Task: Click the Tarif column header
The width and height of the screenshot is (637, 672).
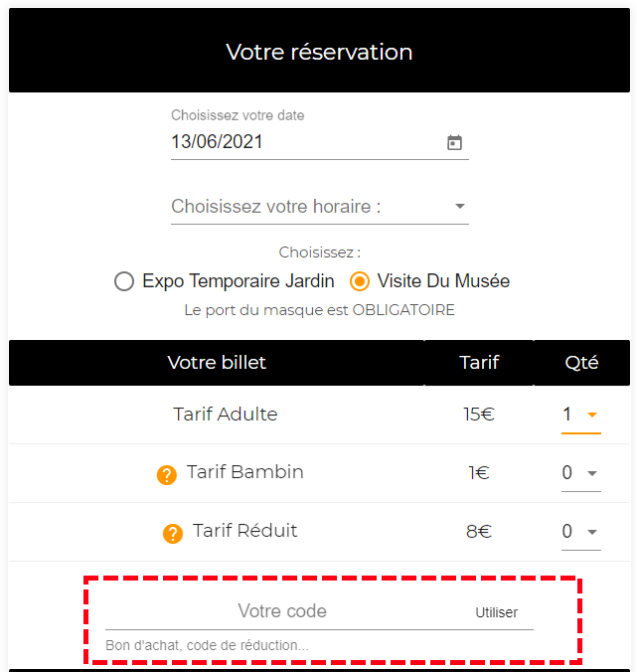Action: click(x=479, y=363)
